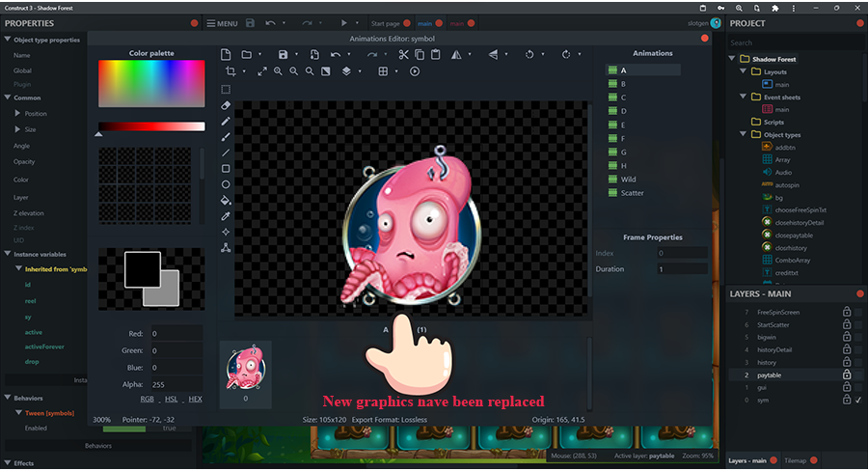
Task: Toggle lock on history layer
Action: (x=847, y=362)
